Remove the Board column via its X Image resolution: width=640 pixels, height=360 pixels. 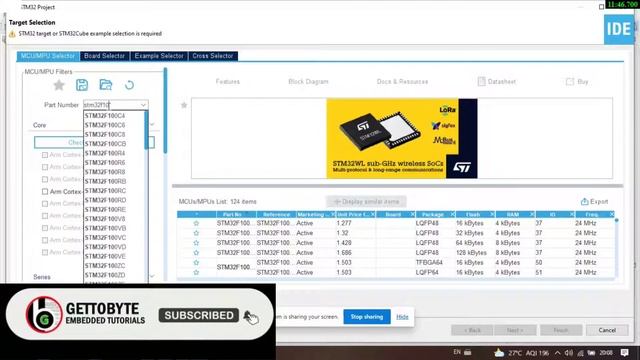[412, 214]
